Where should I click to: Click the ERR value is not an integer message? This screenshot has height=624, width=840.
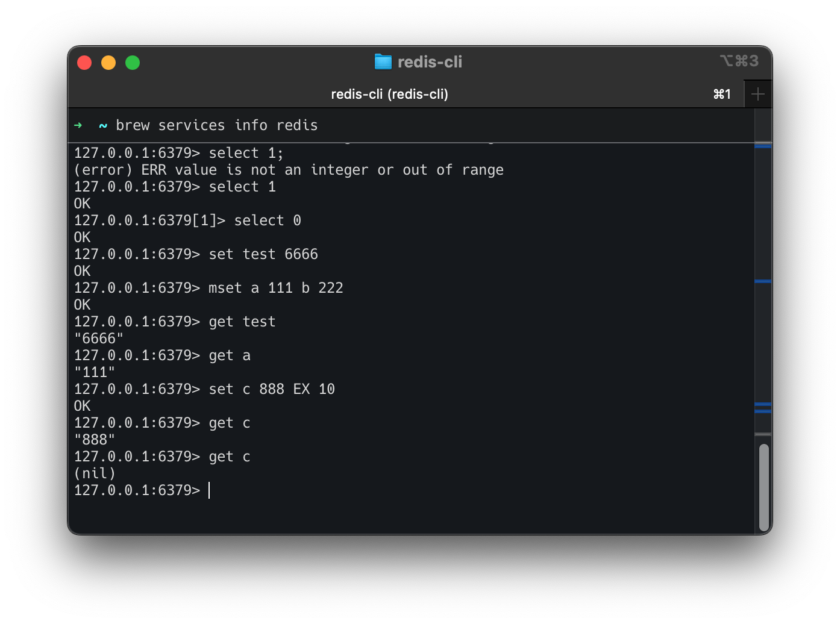click(289, 170)
